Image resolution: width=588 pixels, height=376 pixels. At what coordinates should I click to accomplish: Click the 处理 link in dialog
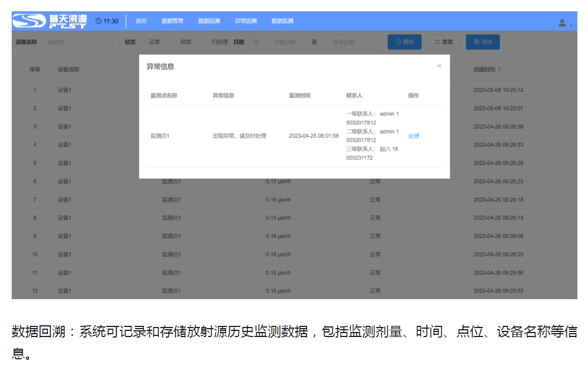[x=414, y=136]
